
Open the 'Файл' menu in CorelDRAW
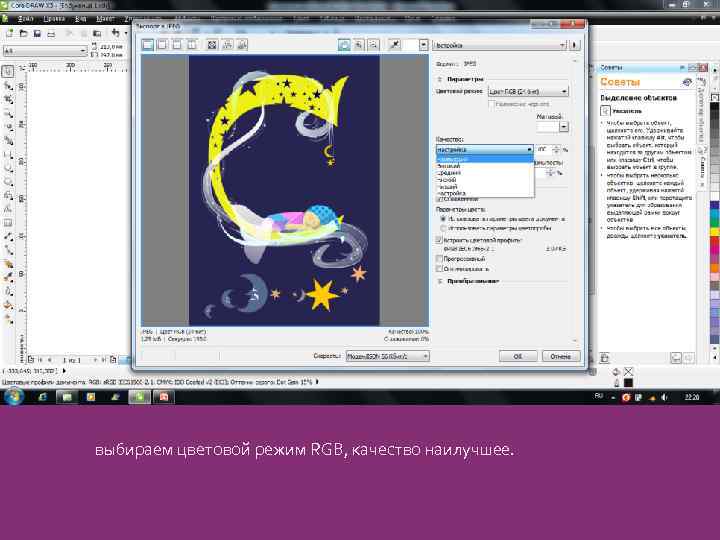point(25,19)
